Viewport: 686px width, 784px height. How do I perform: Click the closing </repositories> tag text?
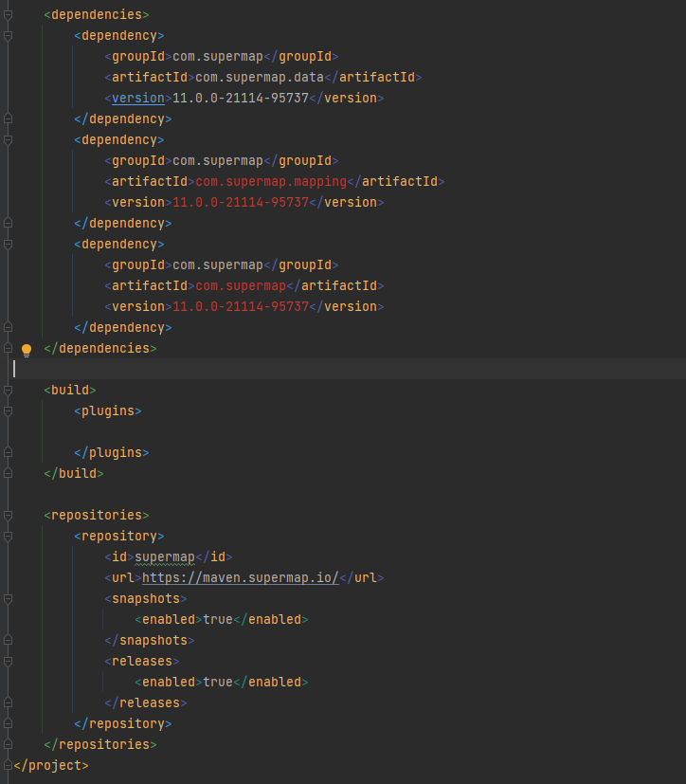100,744
